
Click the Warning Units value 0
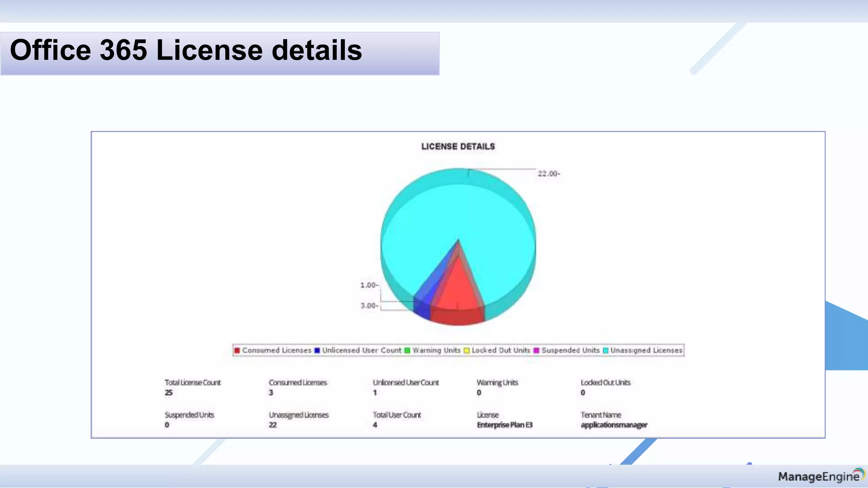tap(479, 393)
